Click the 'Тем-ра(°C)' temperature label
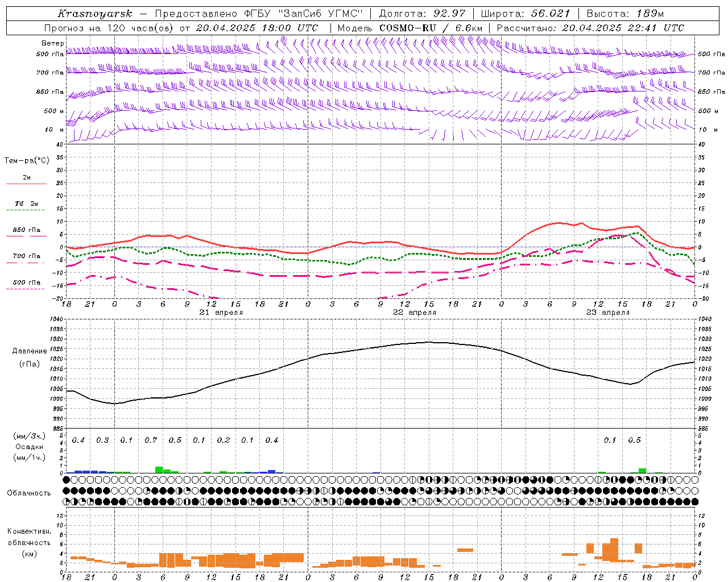The width and height of the screenshot is (728, 582). [x=27, y=161]
